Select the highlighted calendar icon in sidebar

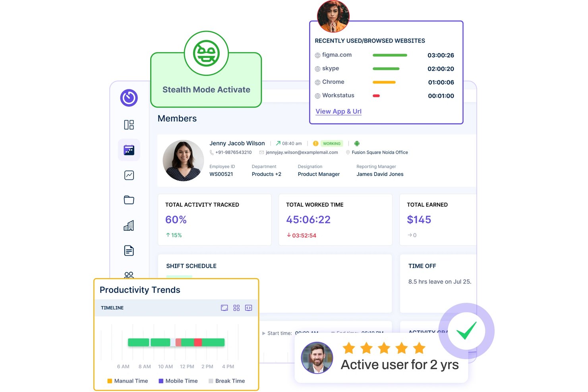point(129,150)
